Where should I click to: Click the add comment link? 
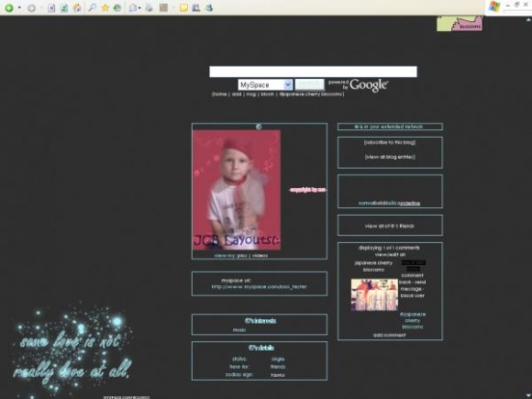390,335
